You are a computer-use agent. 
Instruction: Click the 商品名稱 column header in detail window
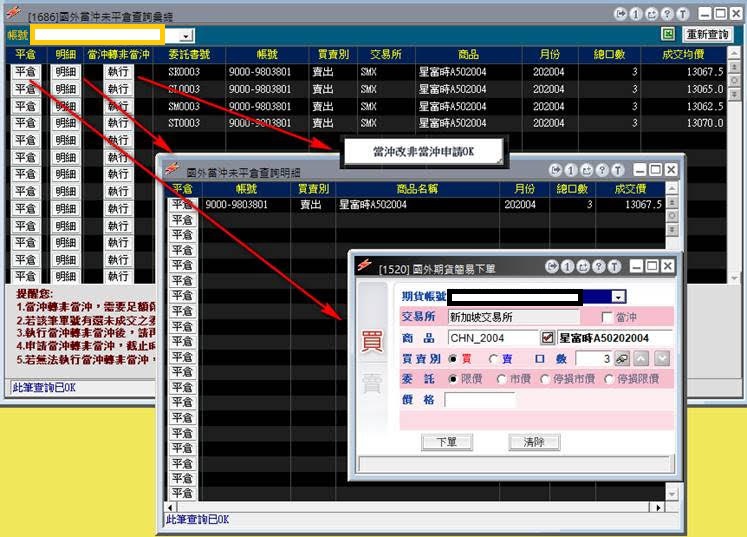417,189
